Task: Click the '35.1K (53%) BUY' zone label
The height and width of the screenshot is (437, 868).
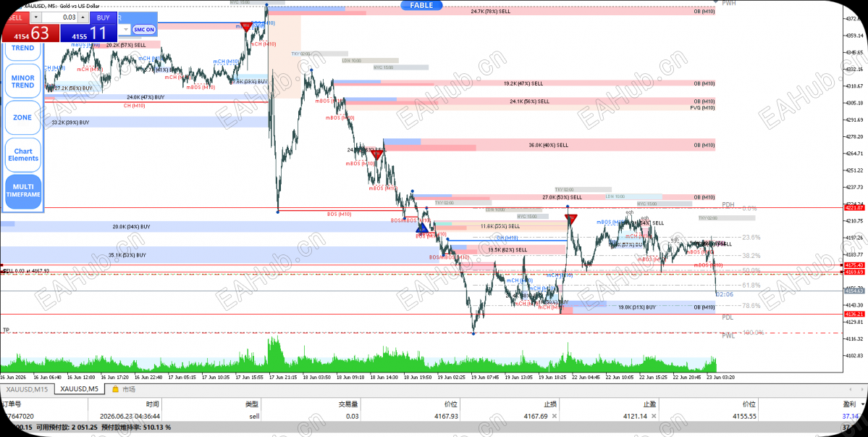Action: point(127,255)
